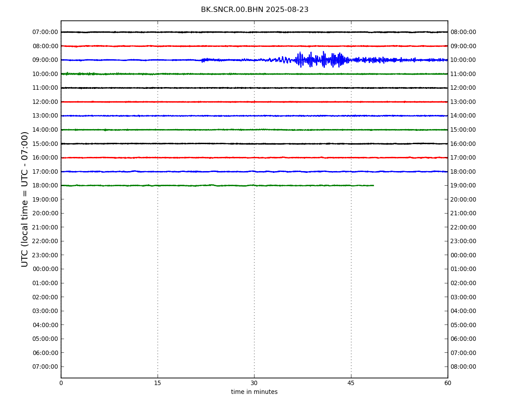The height and width of the screenshot is (420, 509).
Task: Click the x-axis tick label 60
Action: coord(447,383)
